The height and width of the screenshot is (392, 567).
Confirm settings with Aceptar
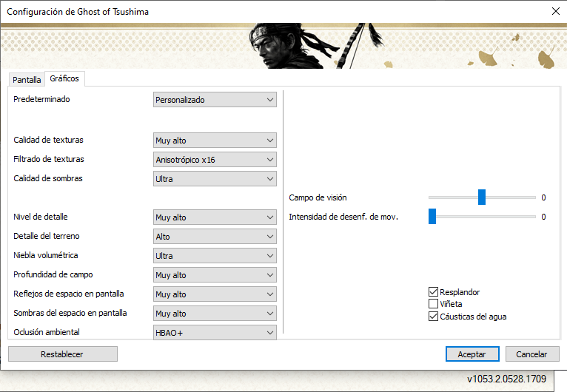click(x=472, y=354)
